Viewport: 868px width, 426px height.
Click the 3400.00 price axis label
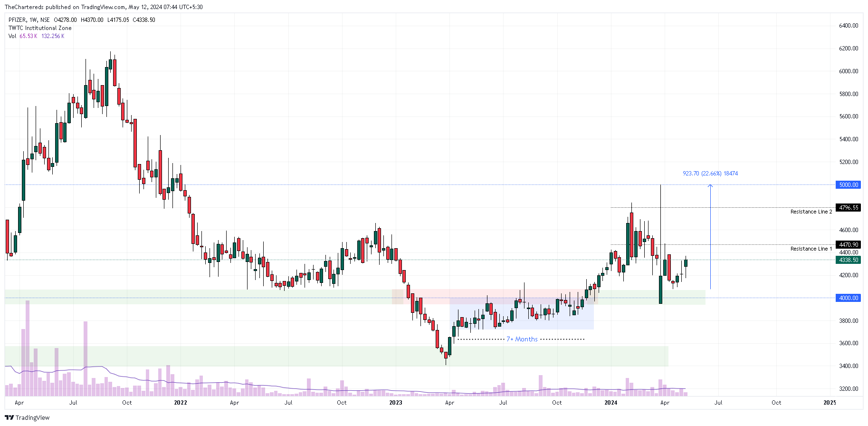click(849, 366)
